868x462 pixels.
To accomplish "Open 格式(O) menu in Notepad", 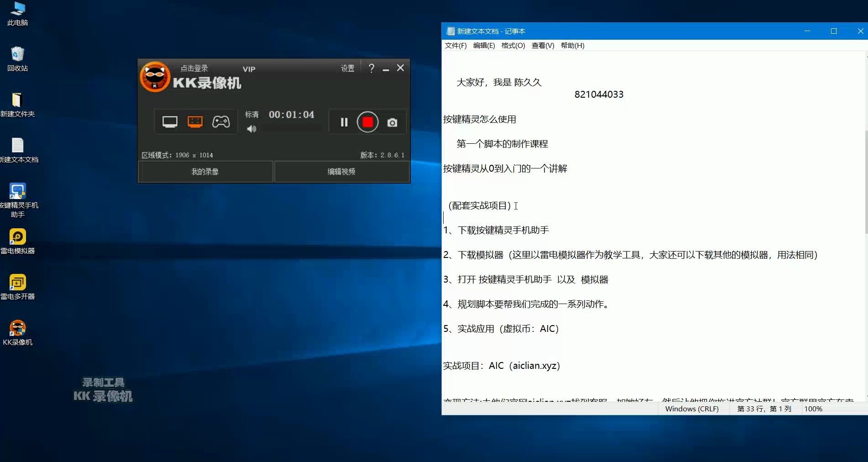I will pyautogui.click(x=513, y=46).
